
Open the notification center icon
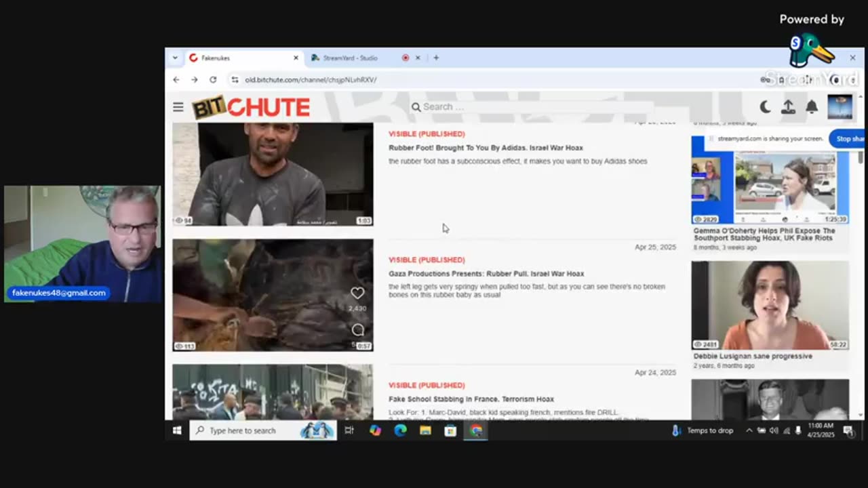click(848, 430)
